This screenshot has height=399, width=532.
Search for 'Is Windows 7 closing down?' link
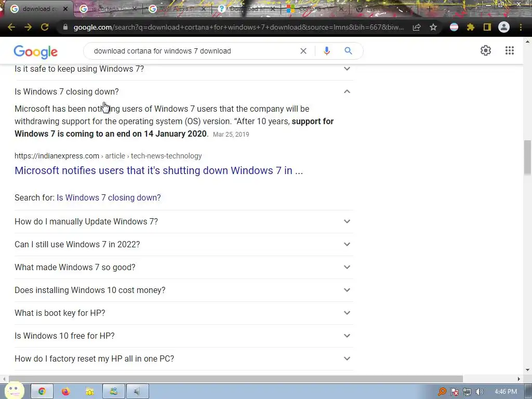tap(109, 197)
